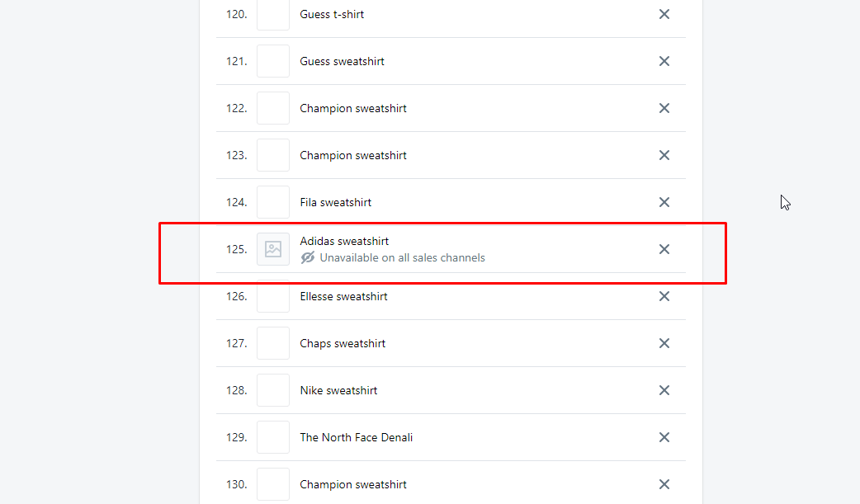Click X next to Fila sweatshirt
This screenshot has width=860, height=504.
pos(664,202)
